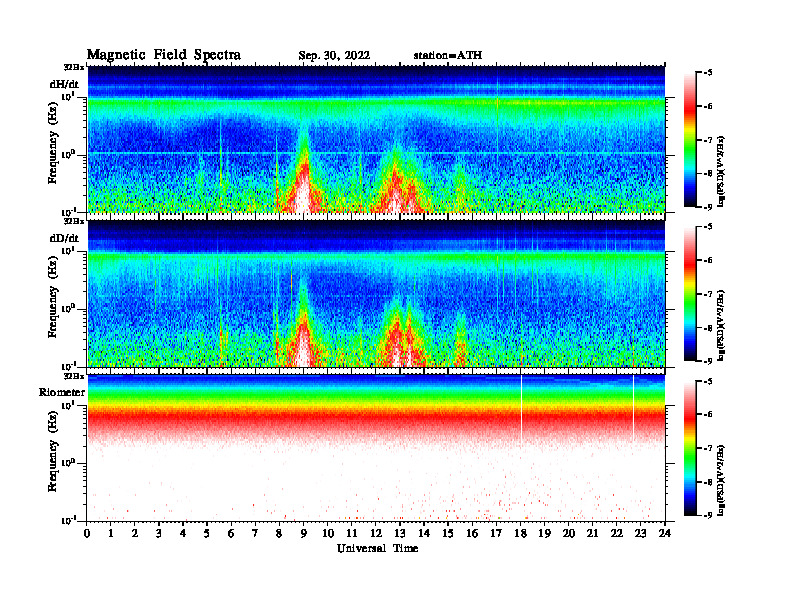Viewport: 792px width, 612px height.
Task: Click the Riometer panel color scale bar
Action: click(x=690, y=448)
